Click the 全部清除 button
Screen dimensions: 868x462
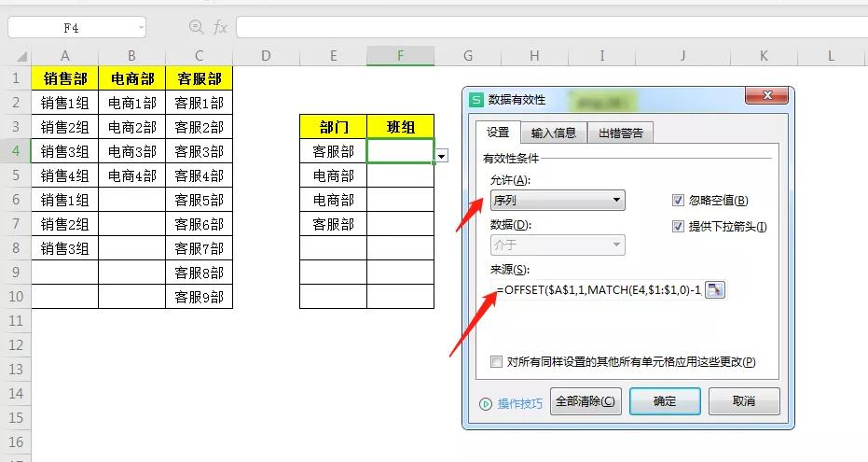tap(586, 401)
